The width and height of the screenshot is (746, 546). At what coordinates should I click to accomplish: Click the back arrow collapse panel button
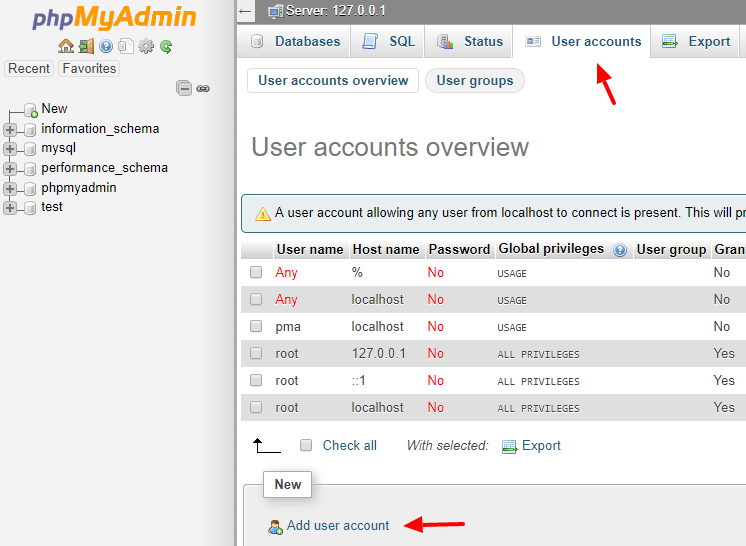(245, 11)
